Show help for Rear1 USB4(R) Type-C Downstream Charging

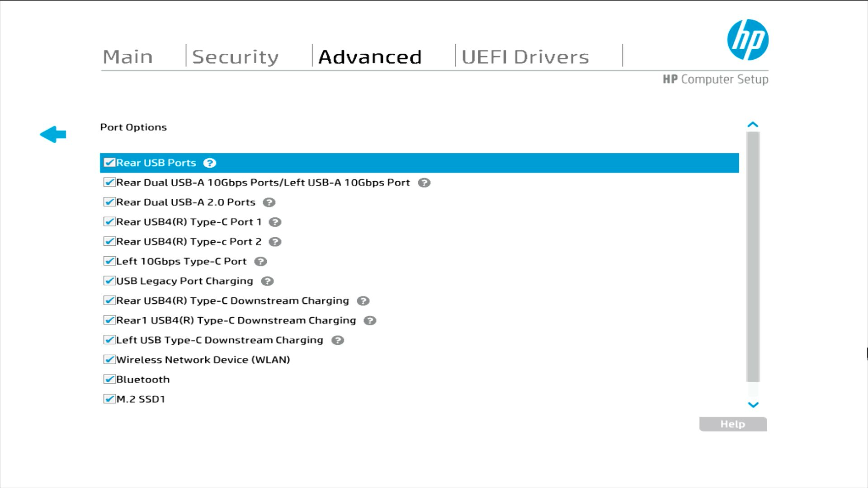[370, 320]
